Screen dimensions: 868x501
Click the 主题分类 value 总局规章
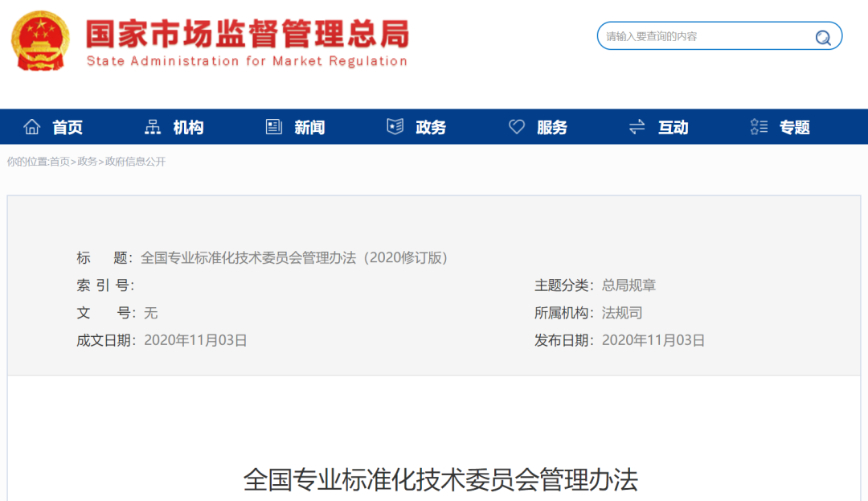[628, 285]
